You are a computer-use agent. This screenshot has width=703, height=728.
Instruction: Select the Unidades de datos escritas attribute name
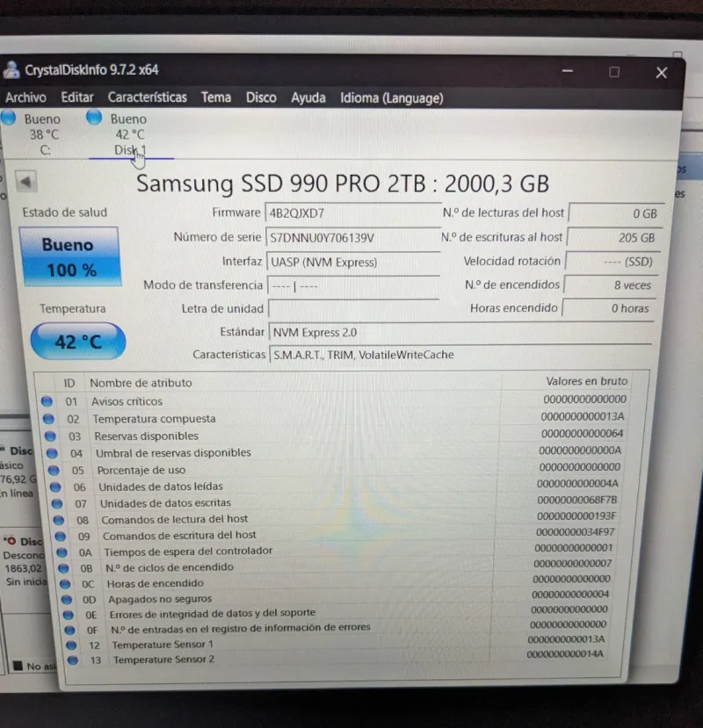tap(165, 503)
